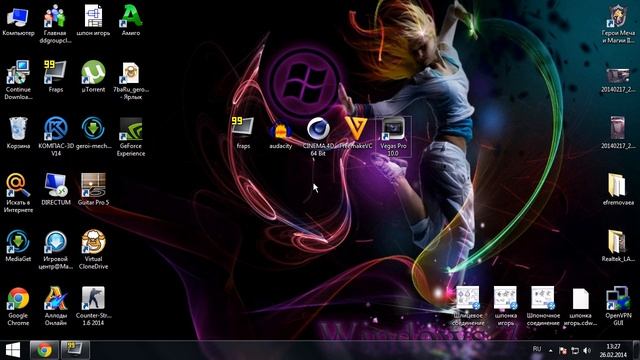The image size is (640, 360).
Task: Select the Fraps icon in left column
Action: 56,77
